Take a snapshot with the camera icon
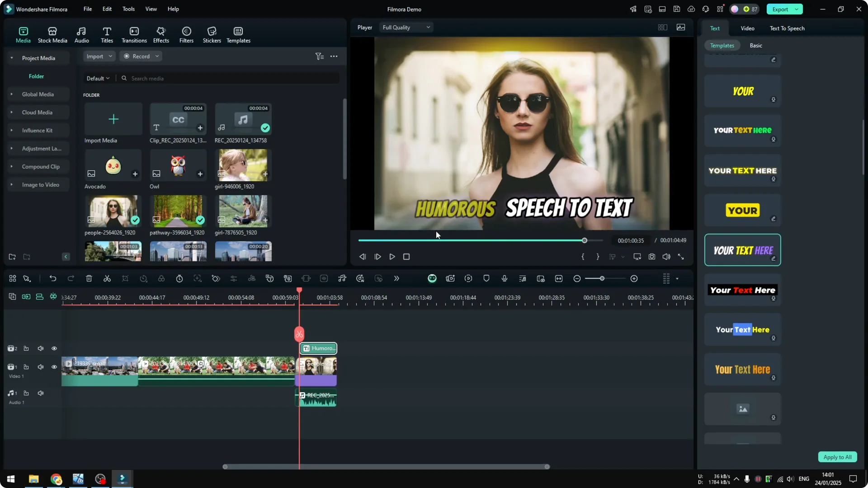This screenshot has height=488, width=868. click(x=652, y=257)
